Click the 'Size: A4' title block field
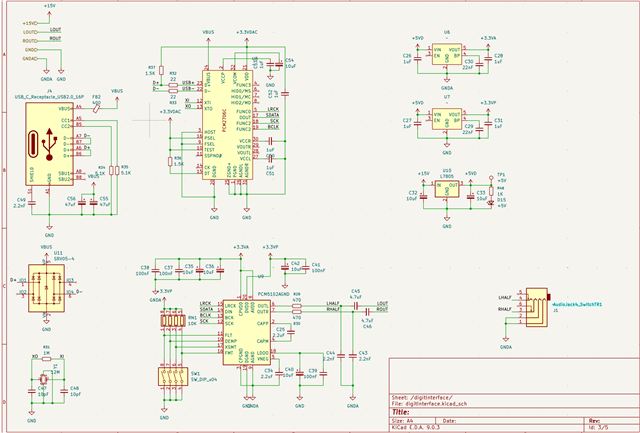Image resolution: width=640 pixels, height=433 pixels. click(x=403, y=420)
